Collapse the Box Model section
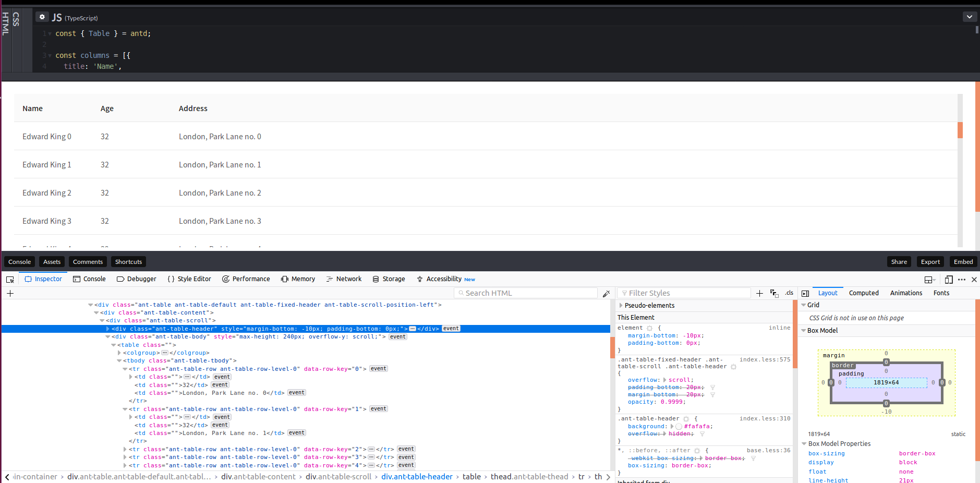This screenshot has width=980, height=483. [804, 331]
